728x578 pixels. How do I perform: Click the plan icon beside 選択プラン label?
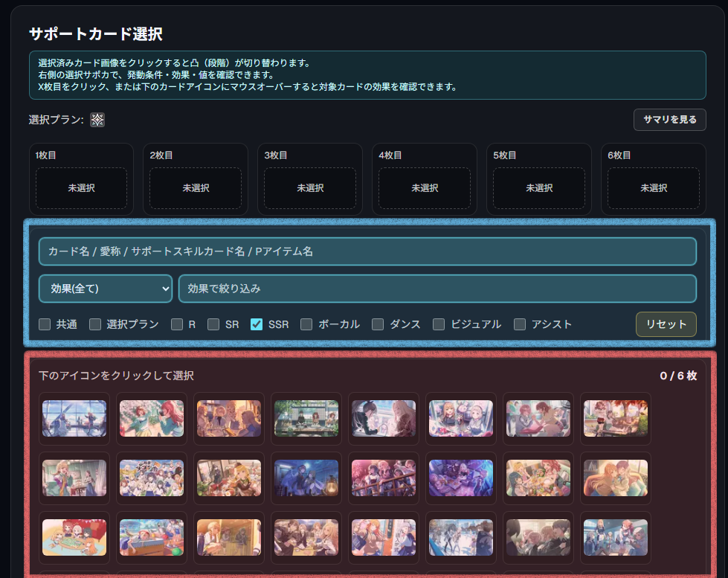[97, 119]
